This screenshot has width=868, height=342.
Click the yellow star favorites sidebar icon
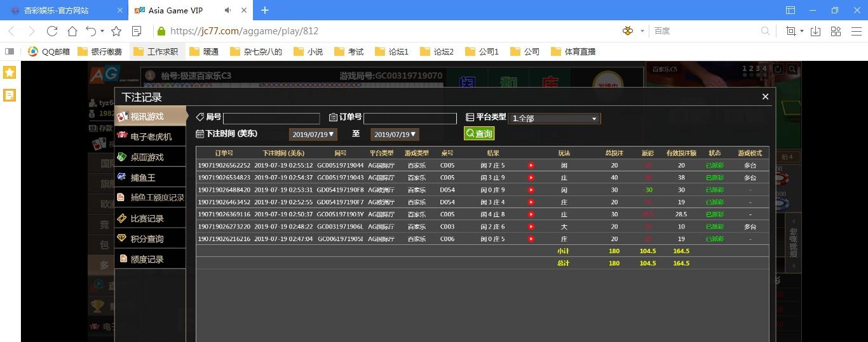click(10, 72)
